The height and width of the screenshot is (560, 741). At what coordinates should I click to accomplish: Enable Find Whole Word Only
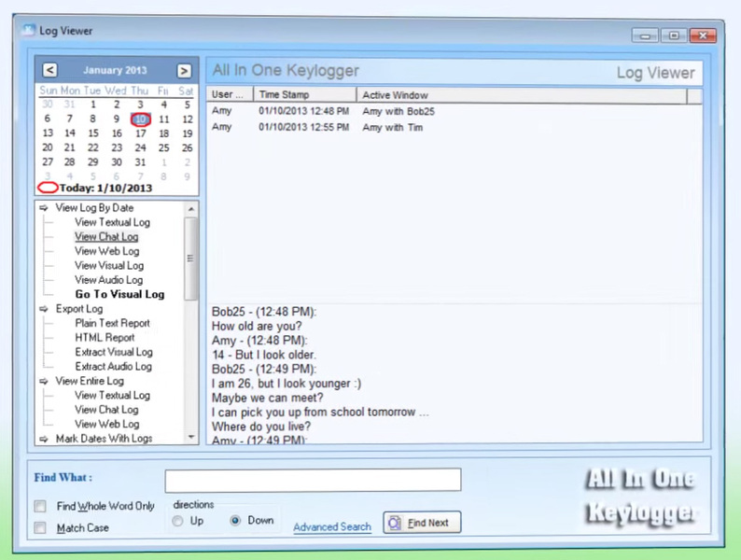(40, 506)
